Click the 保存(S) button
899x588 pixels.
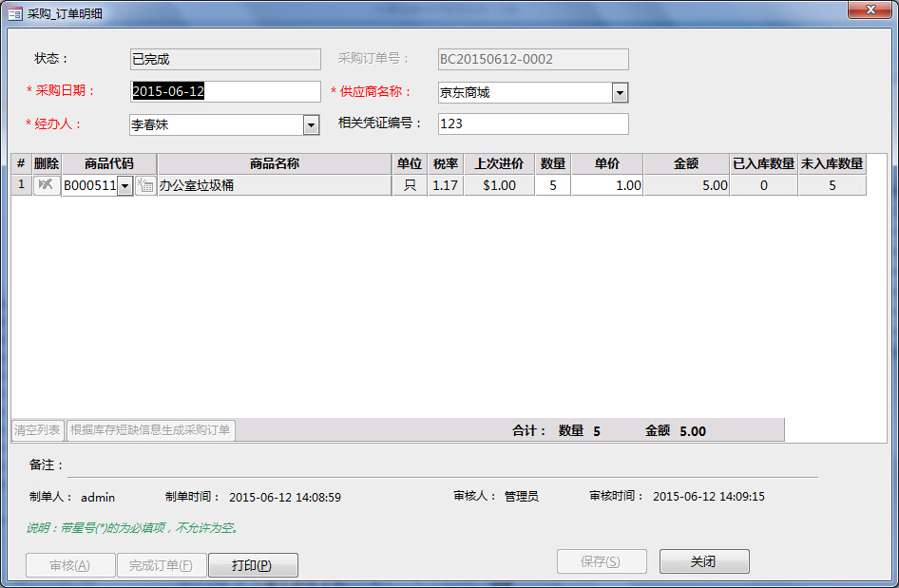tap(602, 561)
